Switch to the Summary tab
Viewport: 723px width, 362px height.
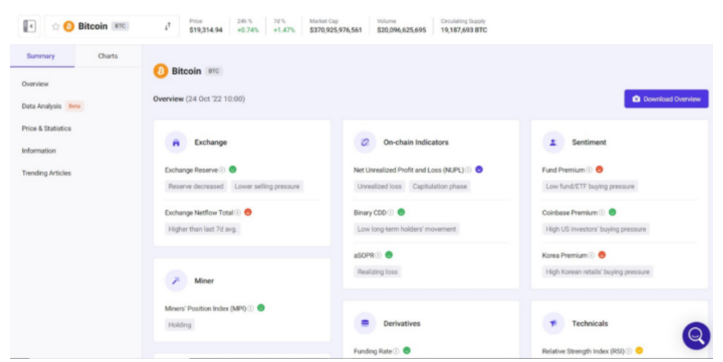pyautogui.click(x=41, y=56)
